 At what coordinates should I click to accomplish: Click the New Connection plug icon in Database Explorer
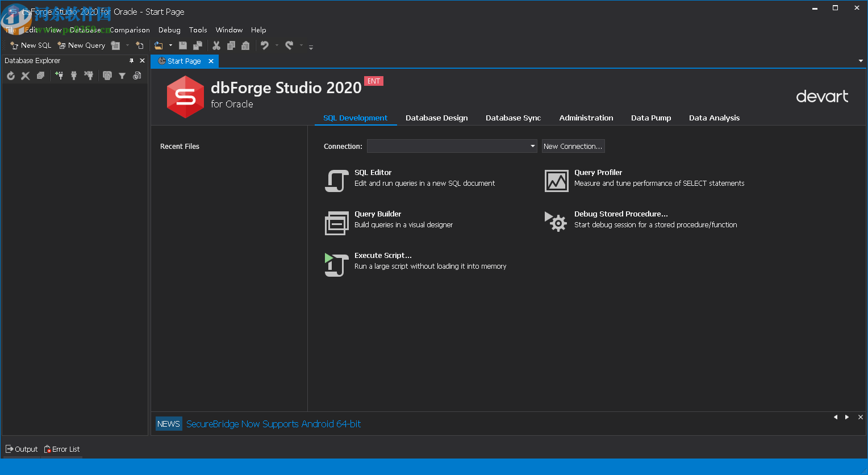59,75
